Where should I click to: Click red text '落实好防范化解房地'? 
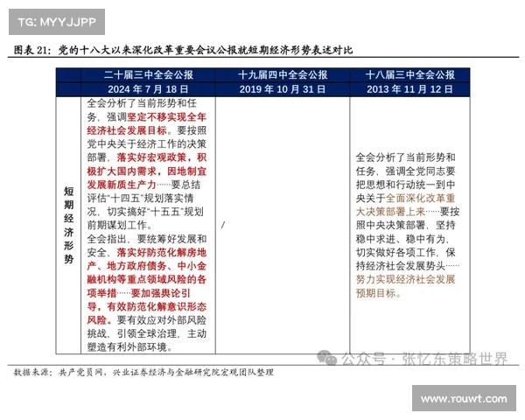coord(161,252)
